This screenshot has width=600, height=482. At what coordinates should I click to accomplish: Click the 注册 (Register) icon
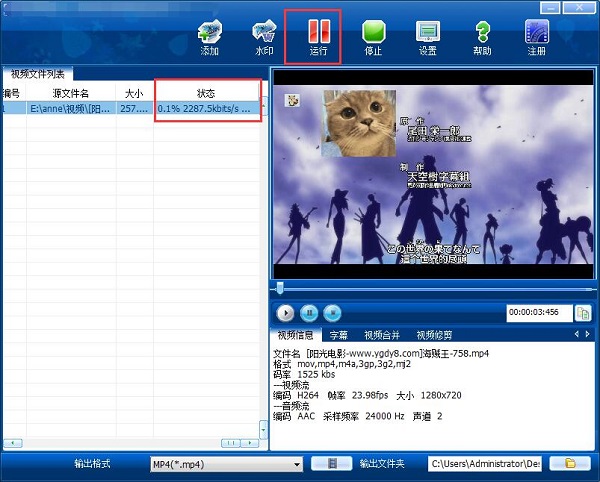[536, 38]
